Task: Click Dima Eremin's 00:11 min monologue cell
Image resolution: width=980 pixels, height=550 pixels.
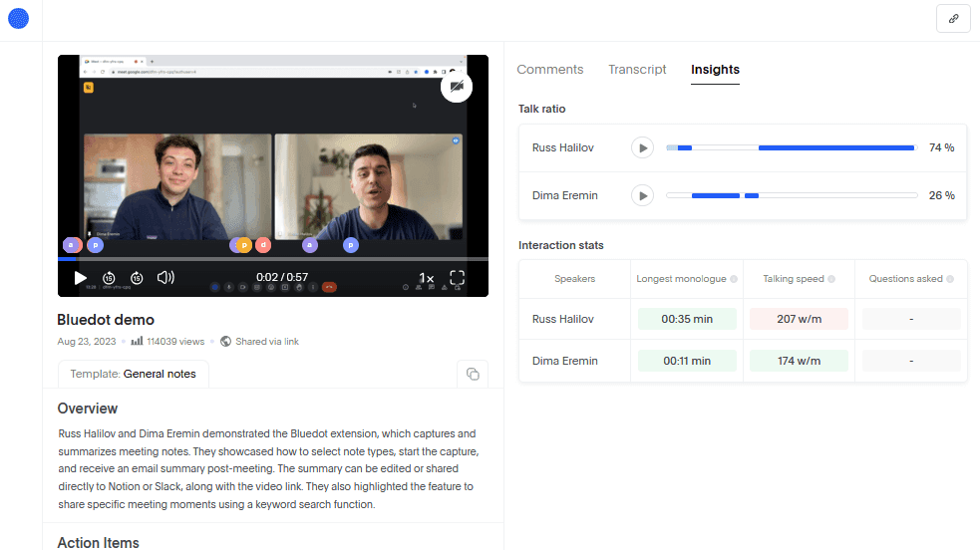Action: point(687,361)
